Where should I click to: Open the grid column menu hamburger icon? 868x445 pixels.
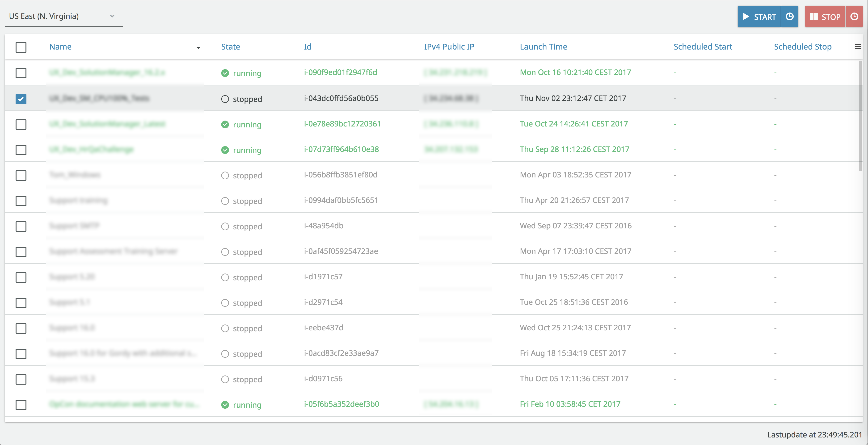pyautogui.click(x=858, y=47)
